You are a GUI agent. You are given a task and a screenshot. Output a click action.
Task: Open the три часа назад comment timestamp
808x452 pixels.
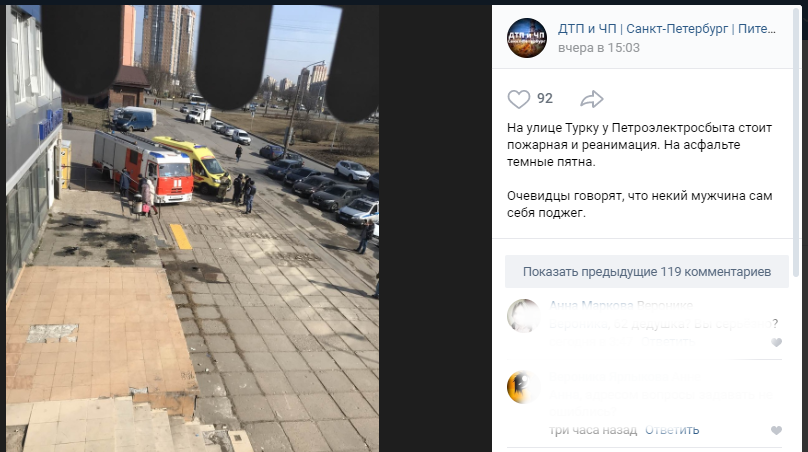(593, 430)
